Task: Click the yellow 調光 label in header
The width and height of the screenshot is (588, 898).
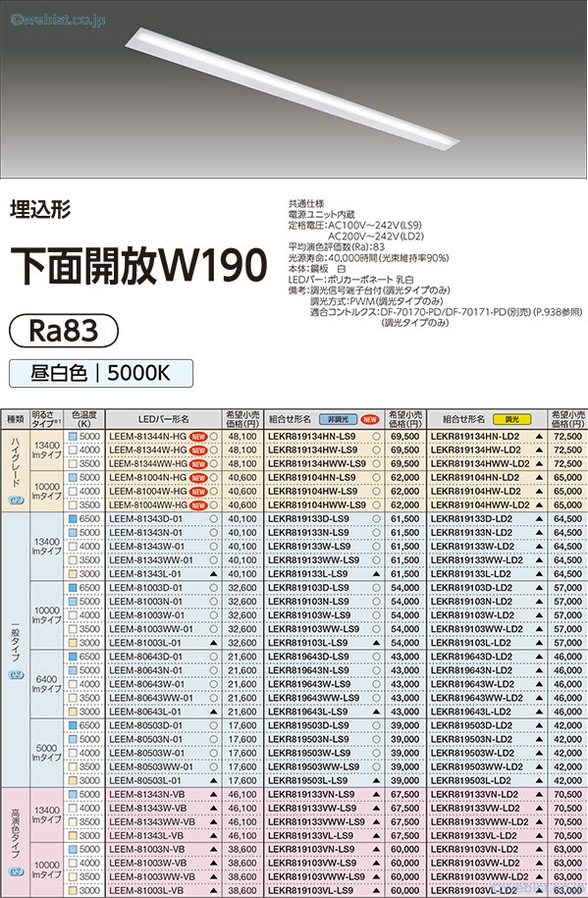Action: coord(511,419)
